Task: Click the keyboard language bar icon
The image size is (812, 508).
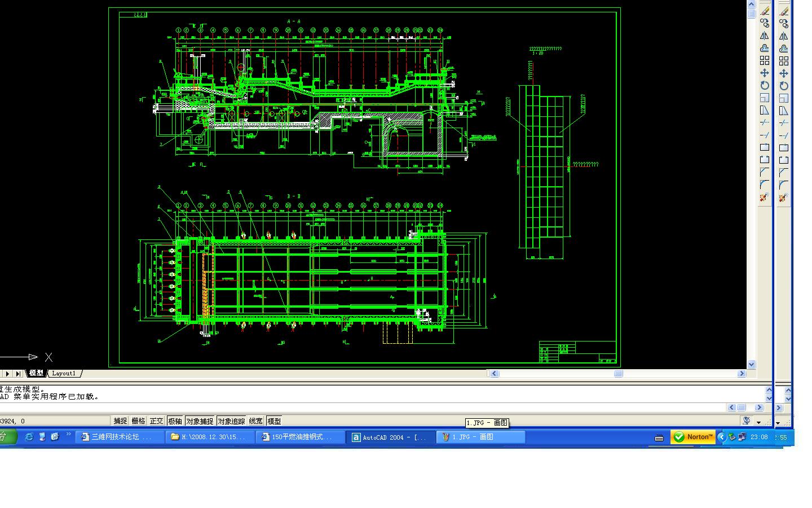Action: 659,437
